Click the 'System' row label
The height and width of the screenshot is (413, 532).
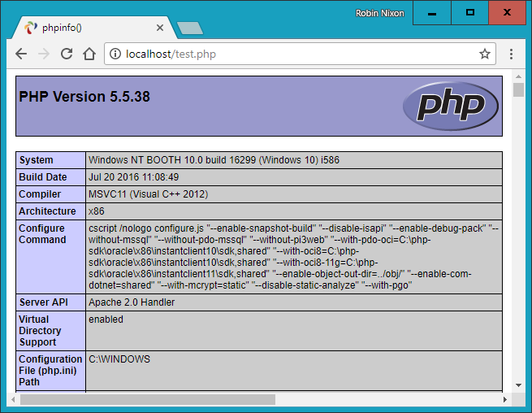(36, 160)
